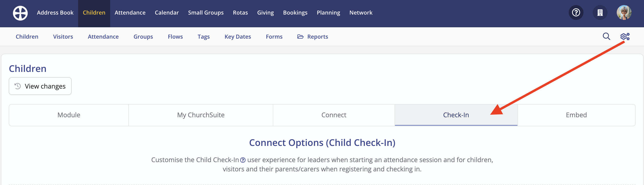Open the Reports folder menu
This screenshot has height=185, width=644.
(313, 37)
